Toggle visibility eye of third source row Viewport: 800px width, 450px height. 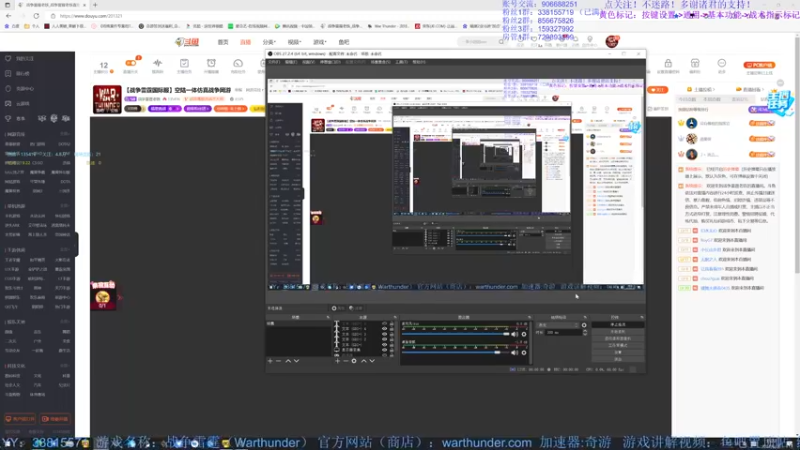[384, 334]
